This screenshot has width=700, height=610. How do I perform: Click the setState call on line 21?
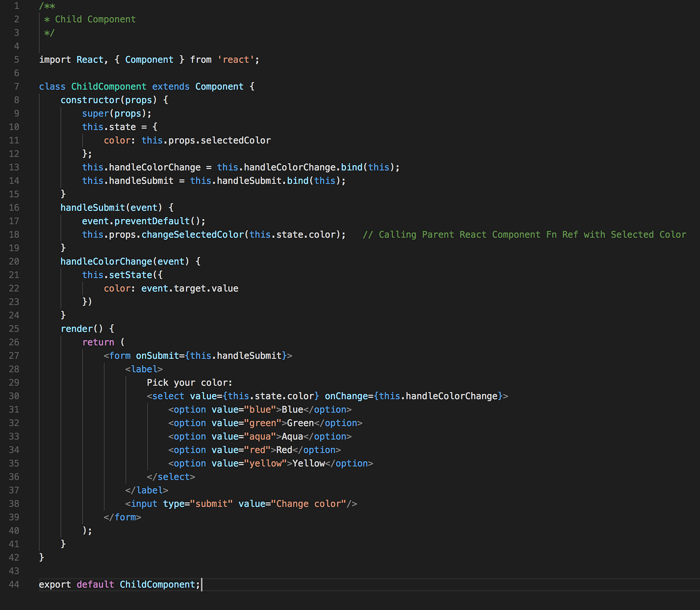point(130,274)
